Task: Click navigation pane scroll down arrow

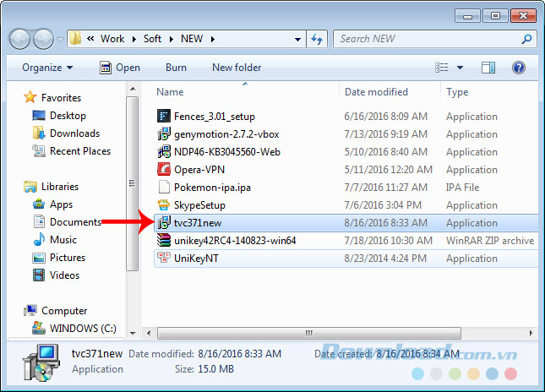Action: (x=133, y=333)
